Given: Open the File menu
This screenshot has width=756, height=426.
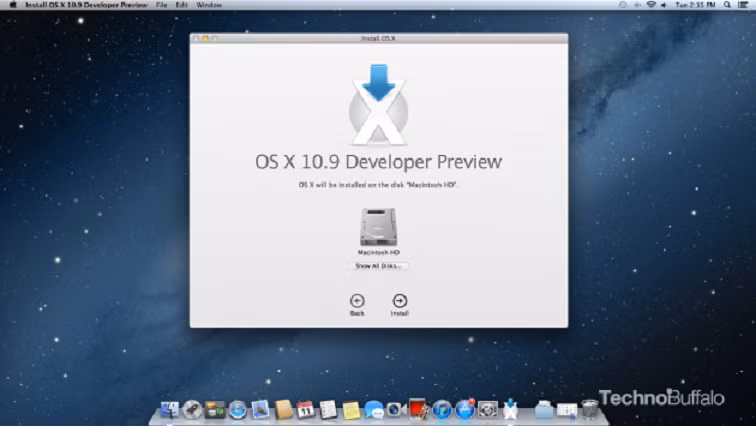Looking at the screenshot, I should [162, 5].
